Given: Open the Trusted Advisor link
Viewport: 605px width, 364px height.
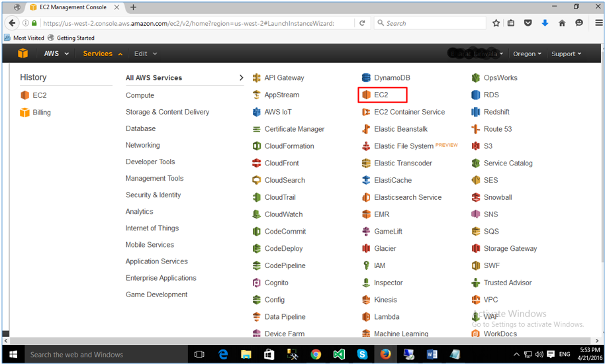Looking at the screenshot, I should pos(508,283).
